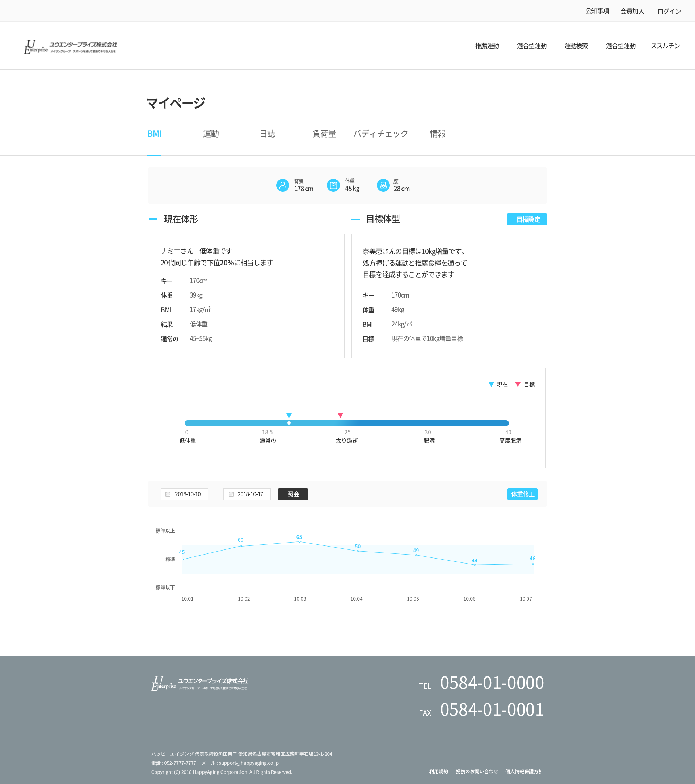Switch to the バディチェック tab
Viewport: 695px width, 784px height.
(x=380, y=134)
